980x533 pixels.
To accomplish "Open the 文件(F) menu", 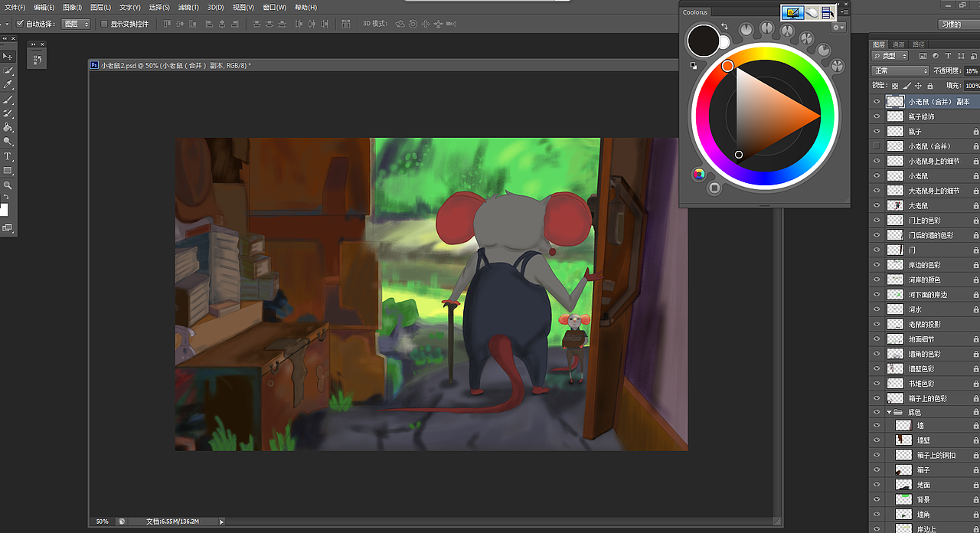I will tap(15, 7).
